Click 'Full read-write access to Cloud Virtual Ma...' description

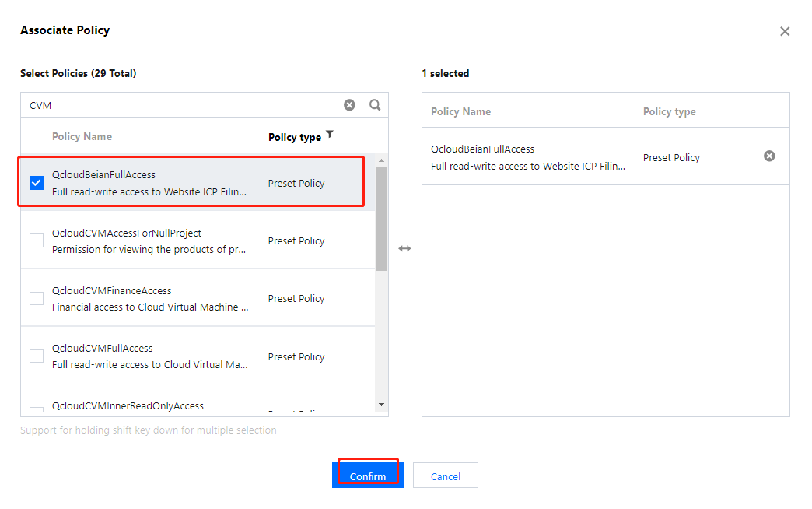149,364
